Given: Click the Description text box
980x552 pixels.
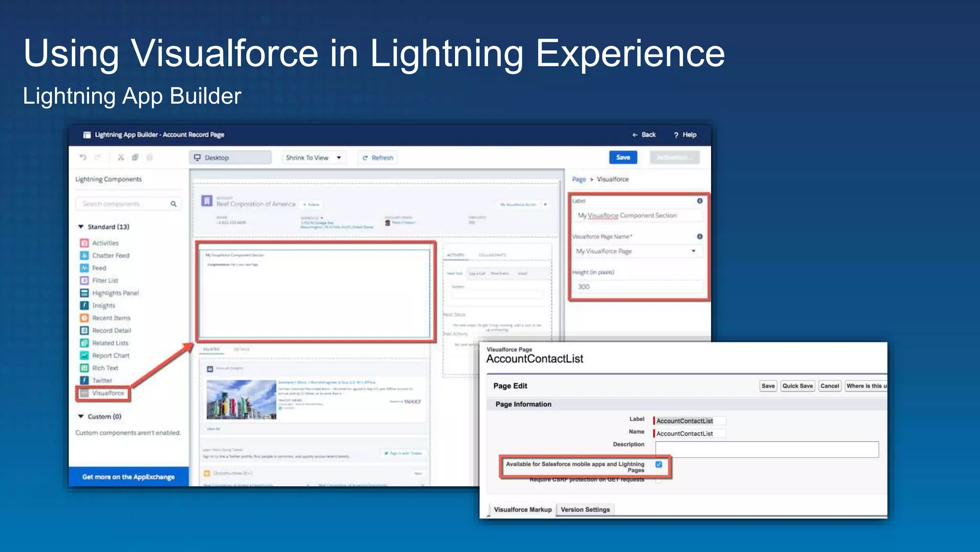Looking at the screenshot, I should 767,449.
